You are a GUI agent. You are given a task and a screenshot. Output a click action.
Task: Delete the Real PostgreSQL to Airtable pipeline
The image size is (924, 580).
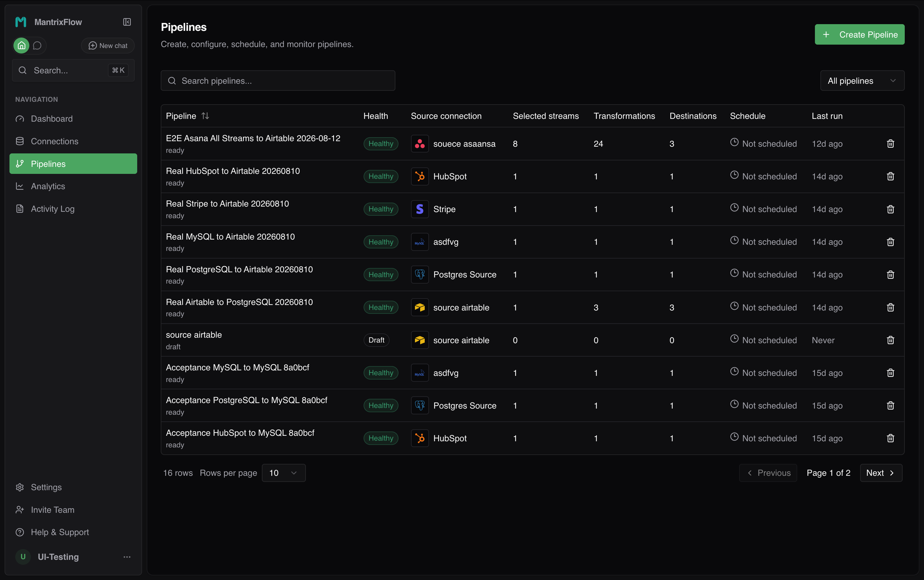[x=890, y=275]
